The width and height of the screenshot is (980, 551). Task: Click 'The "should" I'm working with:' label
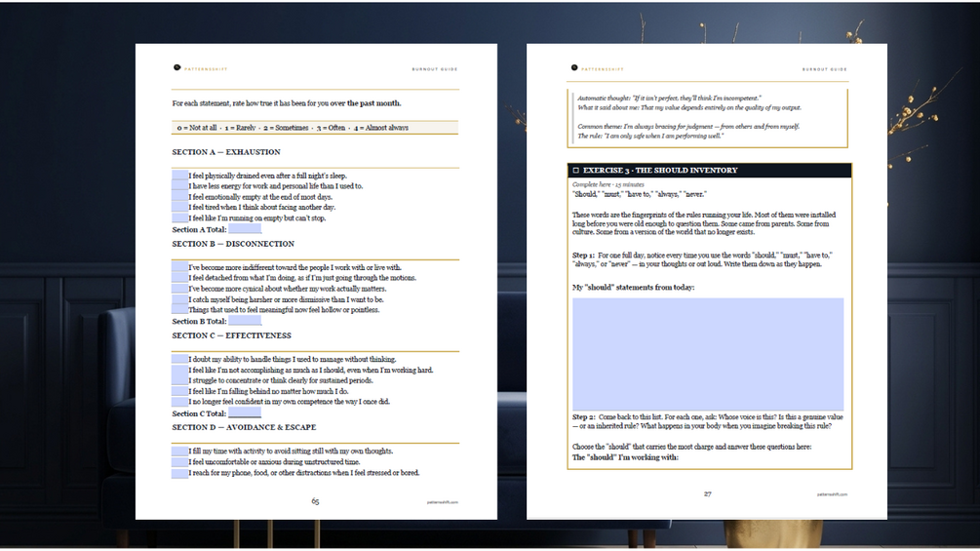625,457
